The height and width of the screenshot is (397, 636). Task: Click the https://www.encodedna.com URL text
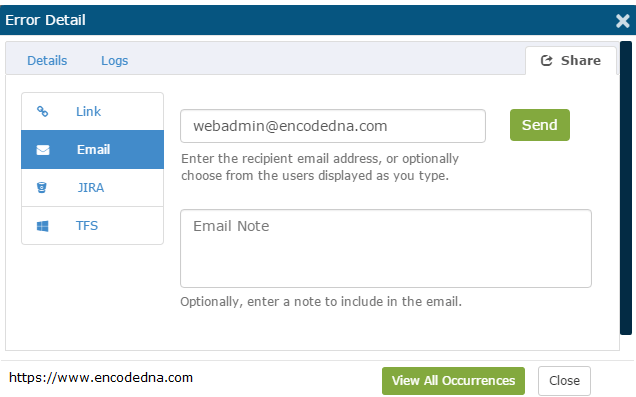tap(101, 378)
